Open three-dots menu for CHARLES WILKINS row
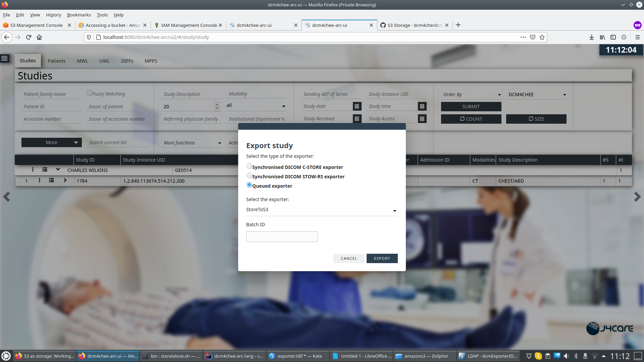Viewport: 644px width, 362px height. coord(33,170)
